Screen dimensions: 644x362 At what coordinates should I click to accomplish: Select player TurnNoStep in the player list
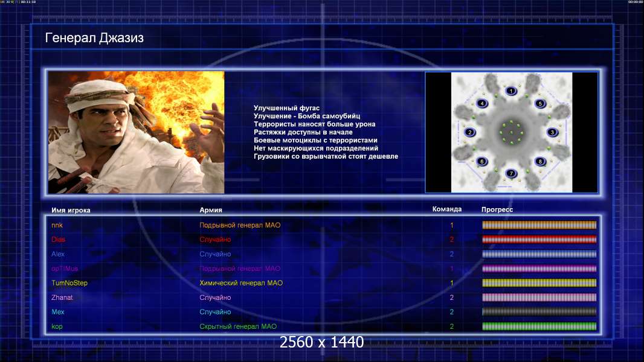coord(69,283)
